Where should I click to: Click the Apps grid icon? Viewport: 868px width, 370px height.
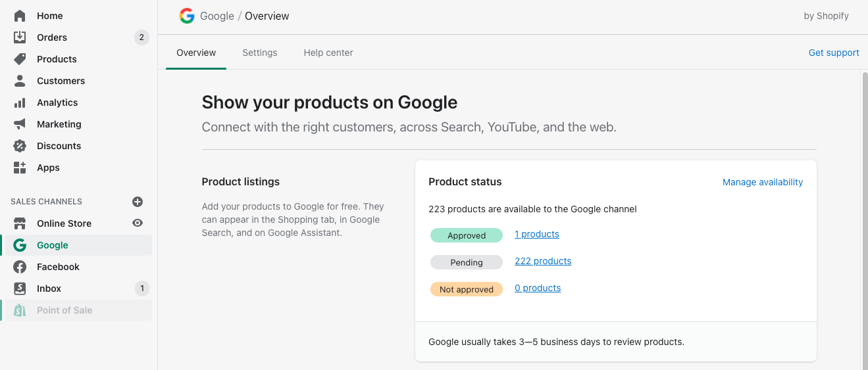[20, 168]
